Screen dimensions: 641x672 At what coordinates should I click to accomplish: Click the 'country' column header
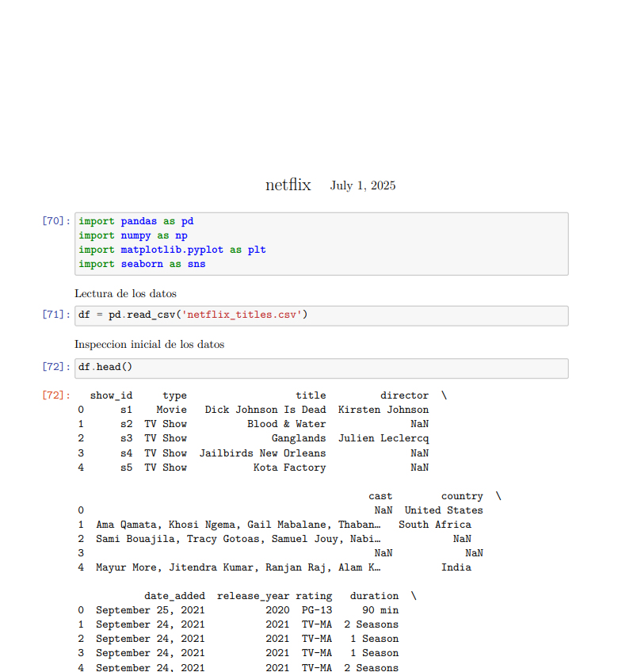tap(462, 496)
